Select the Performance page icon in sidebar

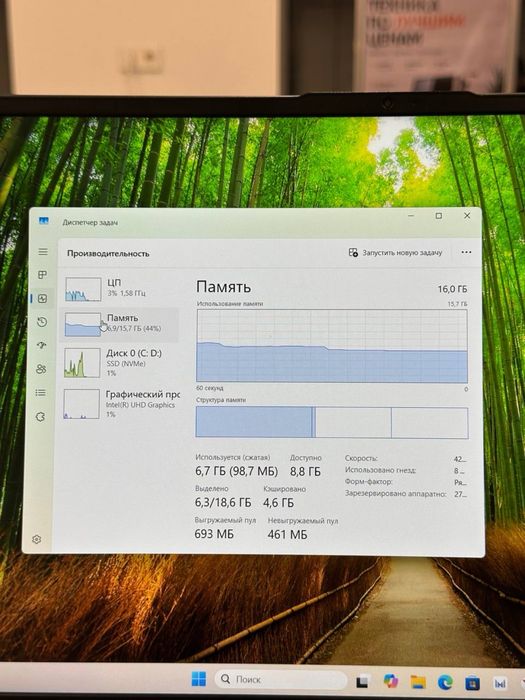42,299
